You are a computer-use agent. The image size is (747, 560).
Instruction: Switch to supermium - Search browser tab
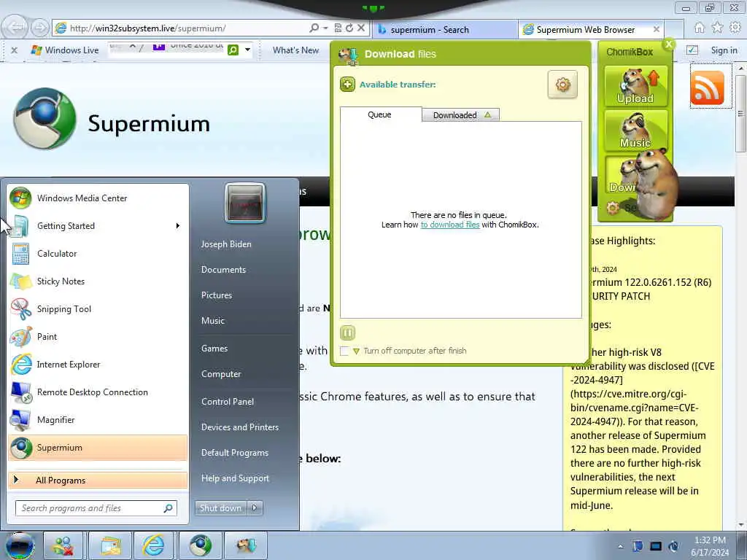point(445,29)
